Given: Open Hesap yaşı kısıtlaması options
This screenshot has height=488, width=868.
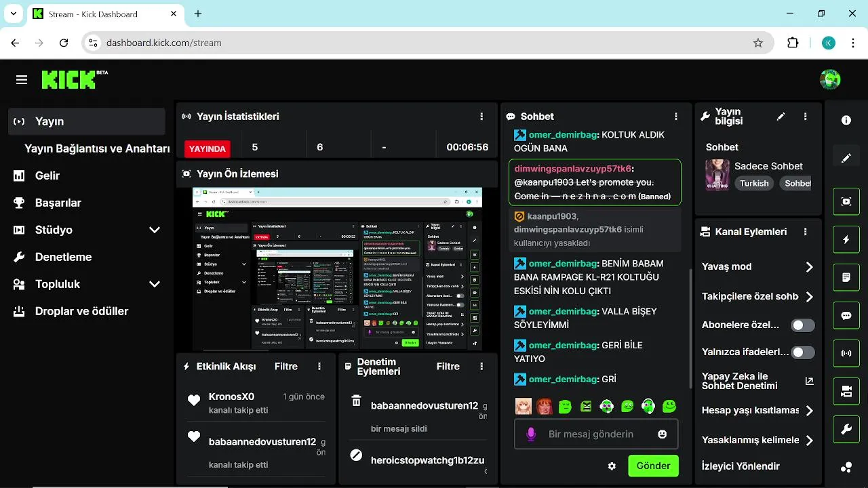Looking at the screenshot, I should pyautogui.click(x=757, y=411).
